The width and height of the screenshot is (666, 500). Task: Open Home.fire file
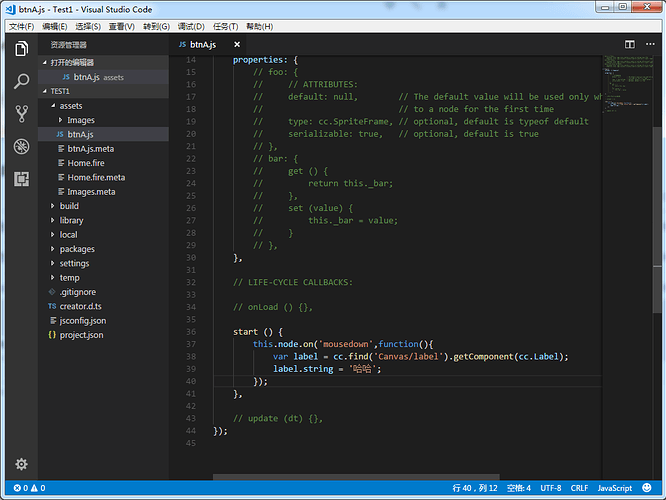103,163
